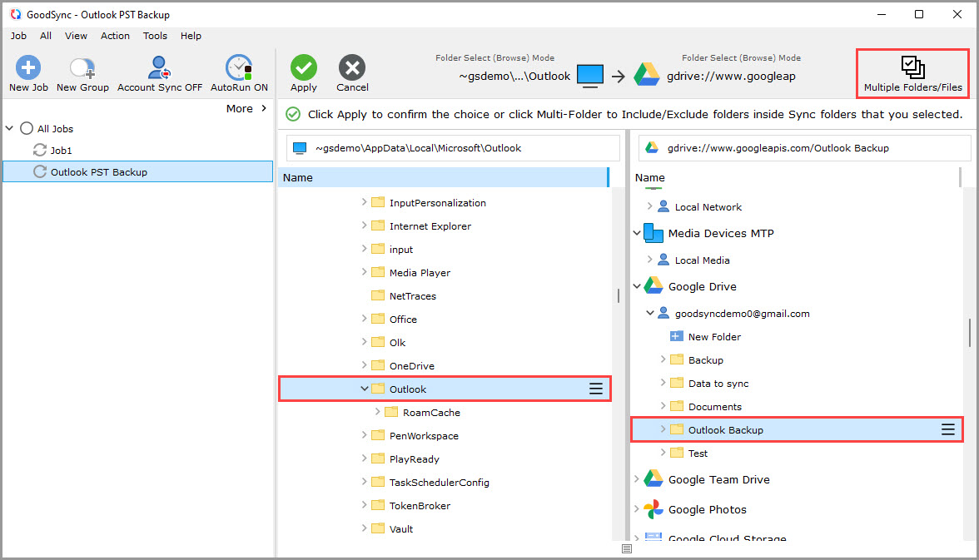979x560 pixels.
Task: Select the Test folder in Google Drive
Action: 698,453
